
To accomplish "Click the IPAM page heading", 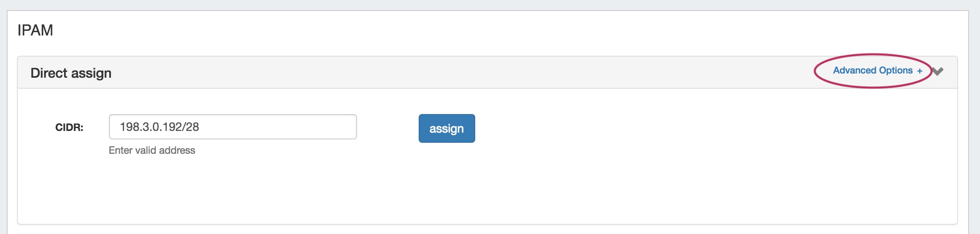I will (x=35, y=30).
